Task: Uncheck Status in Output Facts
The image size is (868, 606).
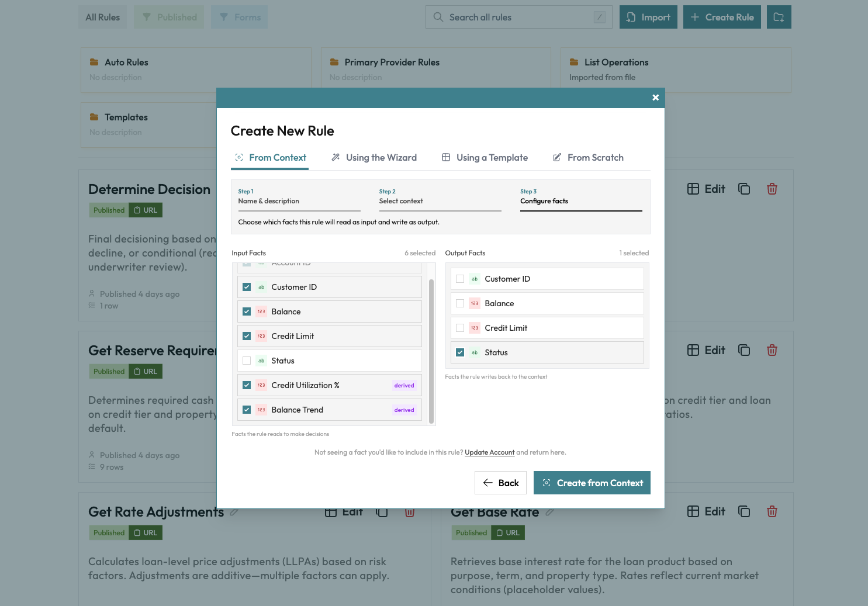Action: 460,352
